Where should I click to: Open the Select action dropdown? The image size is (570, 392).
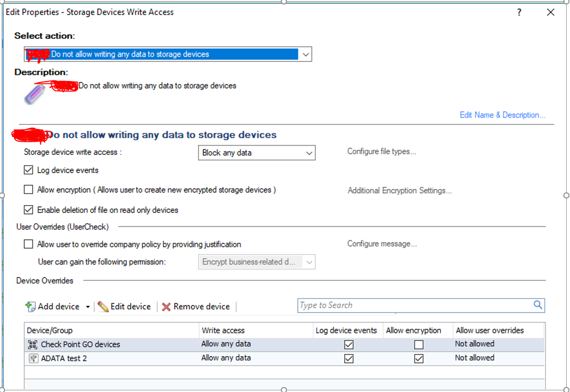305,54
